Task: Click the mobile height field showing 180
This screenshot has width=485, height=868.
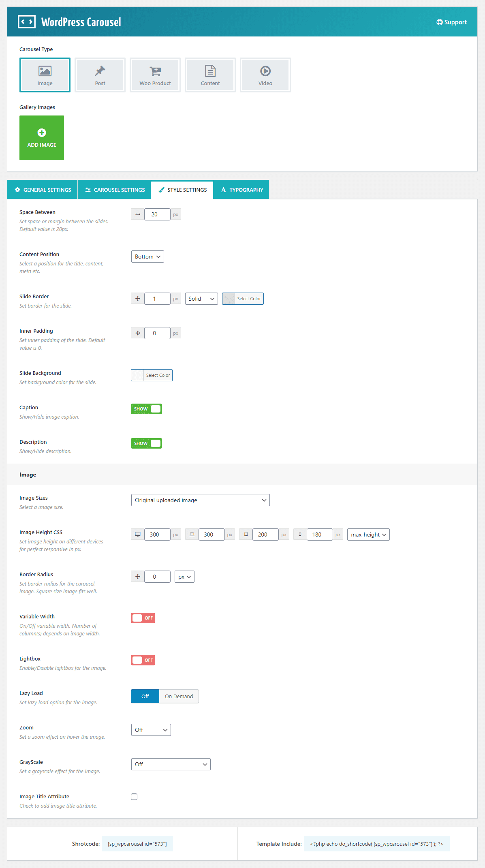Action: tap(320, 534)
